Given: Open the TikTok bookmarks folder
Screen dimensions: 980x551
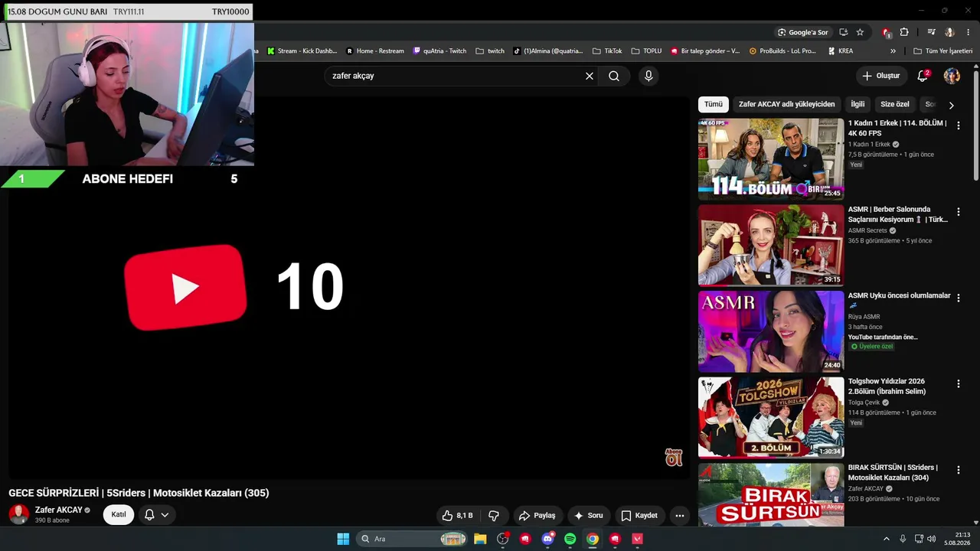Looking at the screenshot, I should [607, 51].
